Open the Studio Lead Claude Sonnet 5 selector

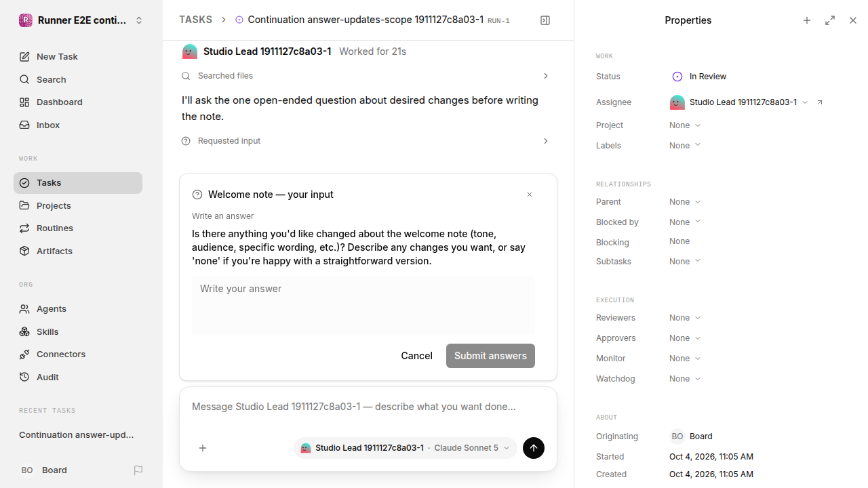tap(406, 448)
